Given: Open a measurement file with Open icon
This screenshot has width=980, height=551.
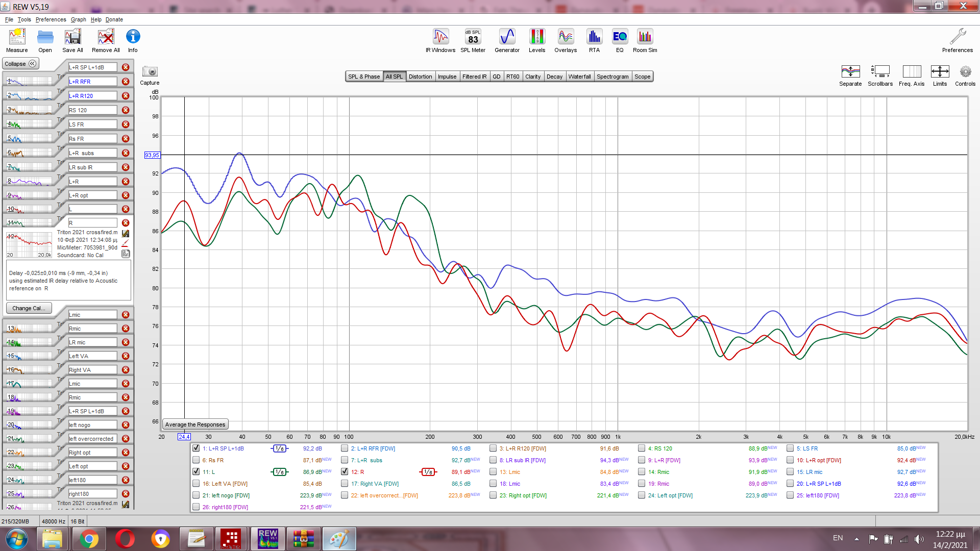Looking at the screenshot, I should tap(45, 40).
